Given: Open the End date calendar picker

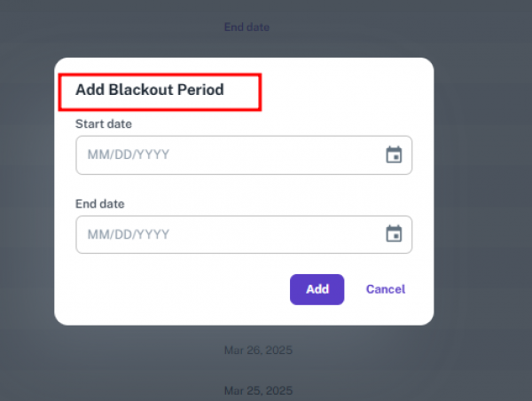Looking at the screenshot, I should tap(395, 234).
